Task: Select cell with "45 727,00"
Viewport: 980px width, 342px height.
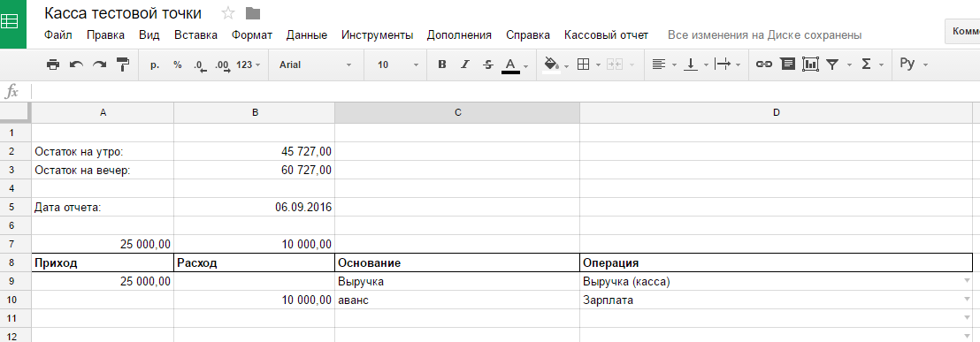Action: click(x=255, y=151)
